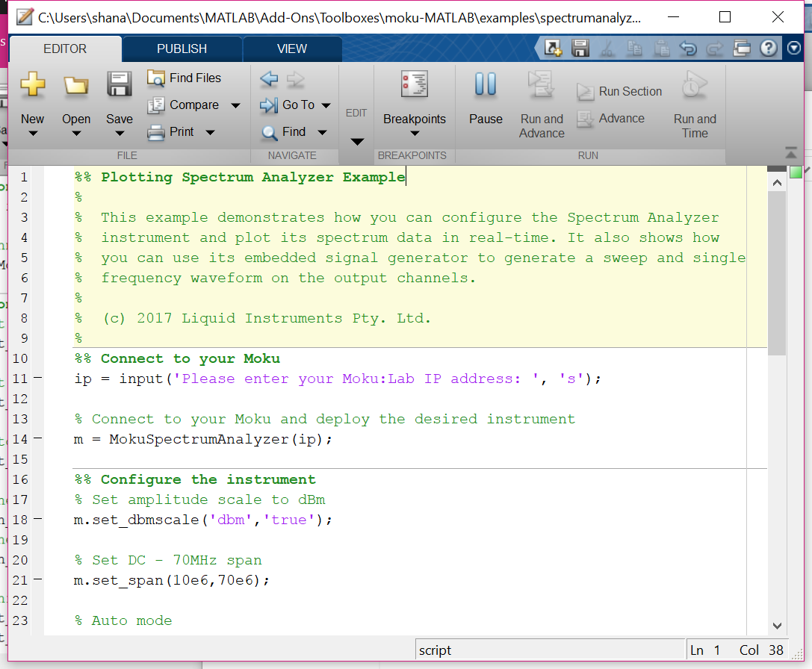812x669 pixels.
Task: Set breakpoint dash on line 21
Action: pos(37,579)
